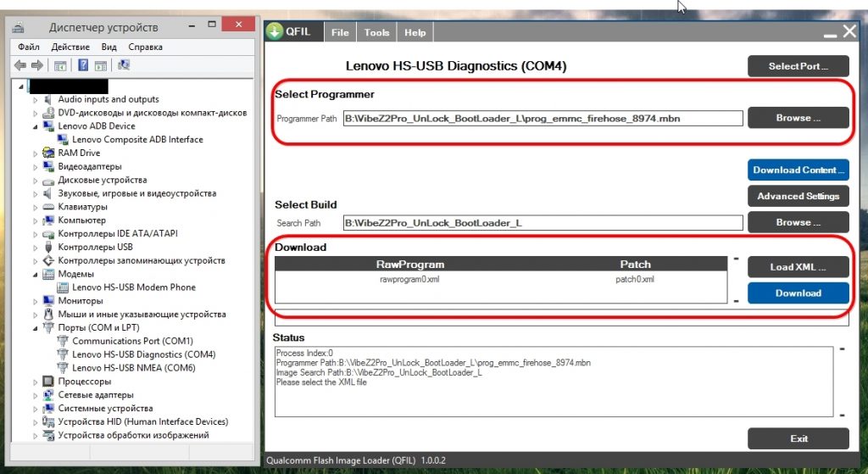This screenshot has width=868, height=474.
Task: Expand the DVD-дисководы node
Action: click(35, 113)
